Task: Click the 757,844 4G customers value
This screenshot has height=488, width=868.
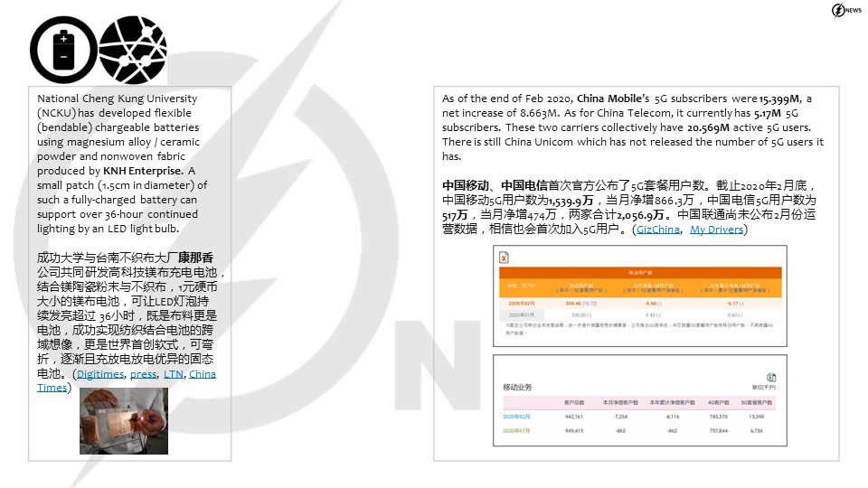Action: pos(719,430)
